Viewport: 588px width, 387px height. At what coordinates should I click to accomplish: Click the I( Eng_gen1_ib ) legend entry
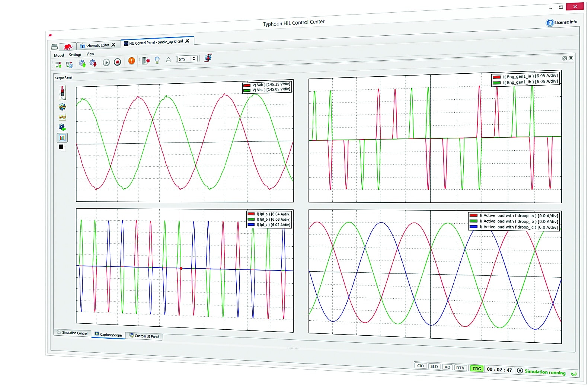point(525,82)
